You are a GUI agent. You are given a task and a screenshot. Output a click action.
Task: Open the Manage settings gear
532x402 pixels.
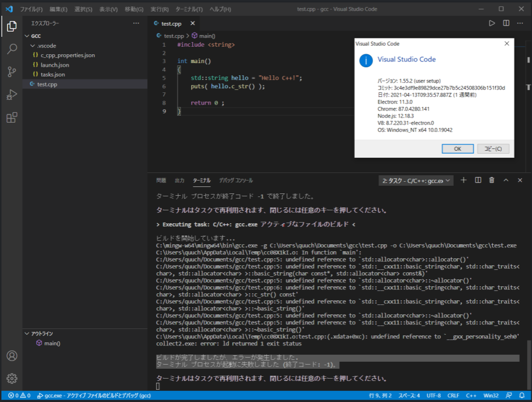pos(12,379)
